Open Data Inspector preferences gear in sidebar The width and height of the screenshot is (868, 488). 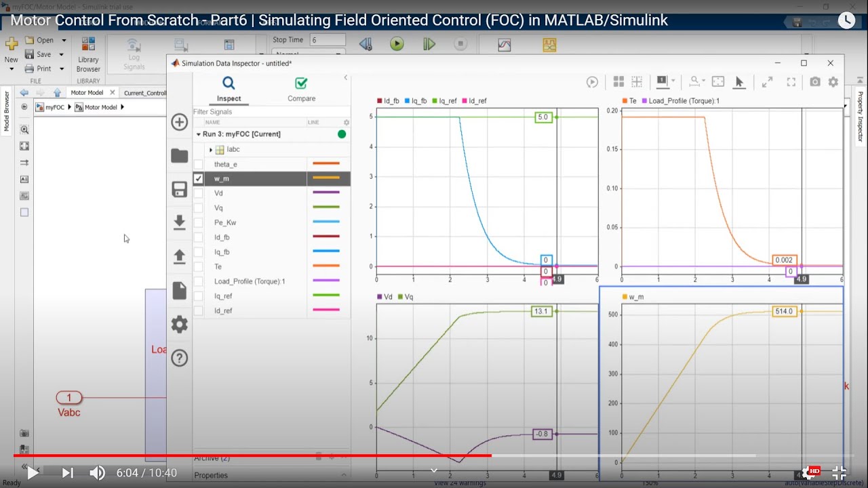pos(179,325)
